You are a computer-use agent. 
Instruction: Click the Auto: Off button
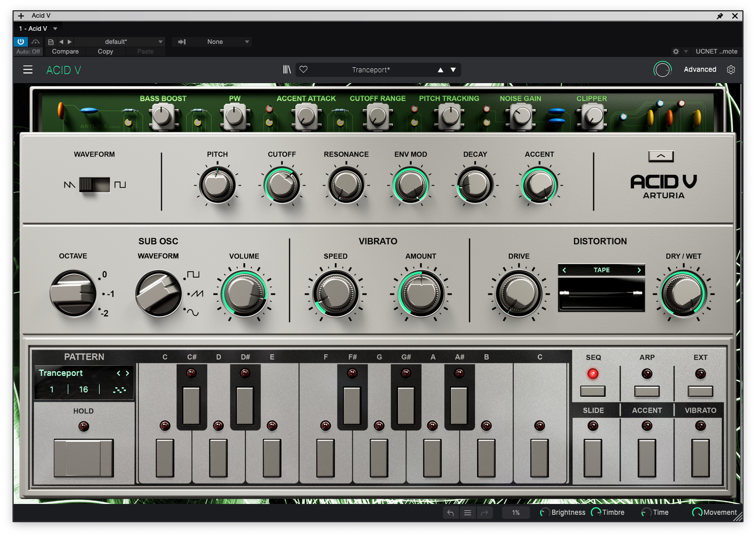click(28, 51)
